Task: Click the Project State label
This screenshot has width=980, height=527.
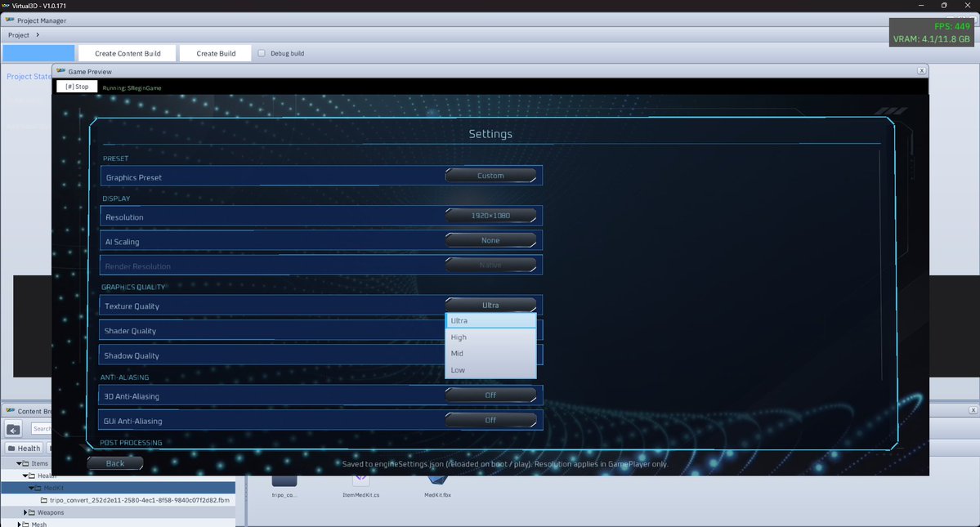Action: pyautogui.click(x=29, y=76)
